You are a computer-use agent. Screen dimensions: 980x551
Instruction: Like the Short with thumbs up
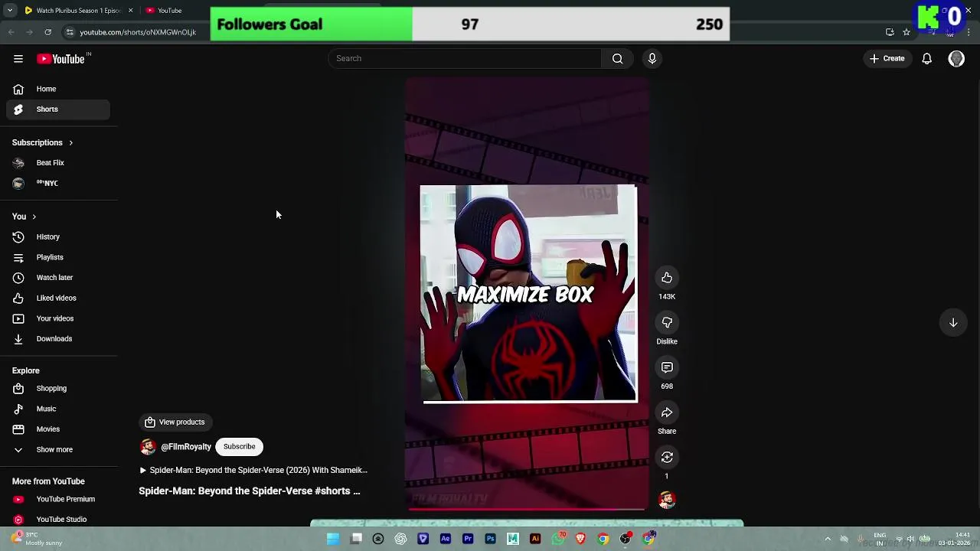pyautogui.click(x=667, y=278)
